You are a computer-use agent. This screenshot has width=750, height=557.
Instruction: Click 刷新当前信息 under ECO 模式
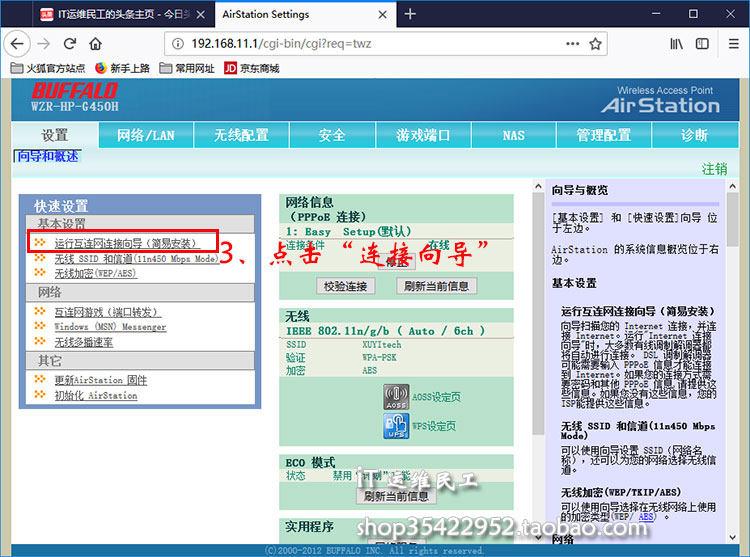[x=396, y=496]
